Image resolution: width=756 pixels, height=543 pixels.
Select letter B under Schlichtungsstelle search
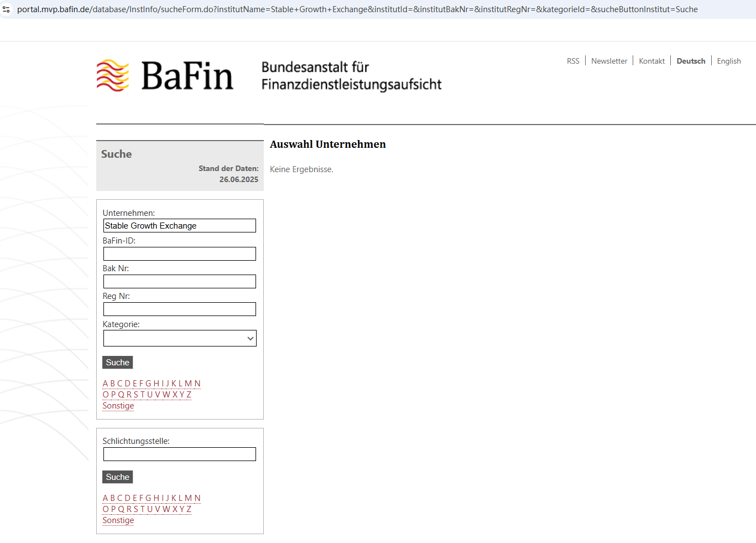(113, 498)
